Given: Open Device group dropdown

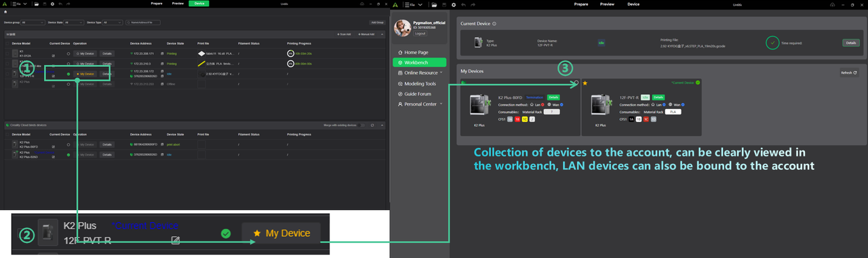Looking at the screenshot, I should [33, 22].
